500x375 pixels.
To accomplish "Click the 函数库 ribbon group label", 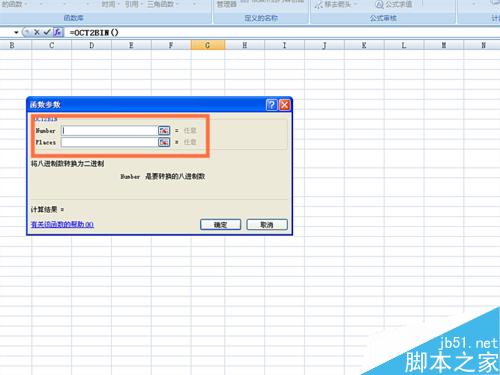I will coord(74,18).
